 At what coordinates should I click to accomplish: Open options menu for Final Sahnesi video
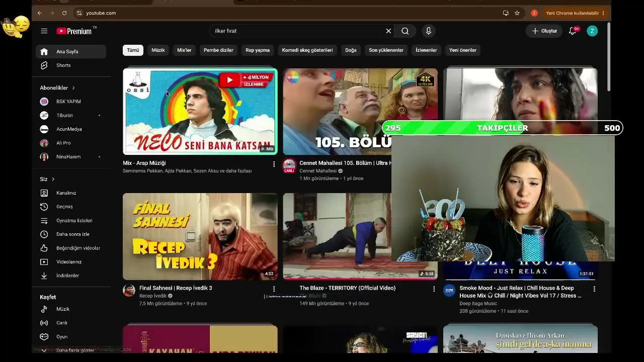point(274,289)
